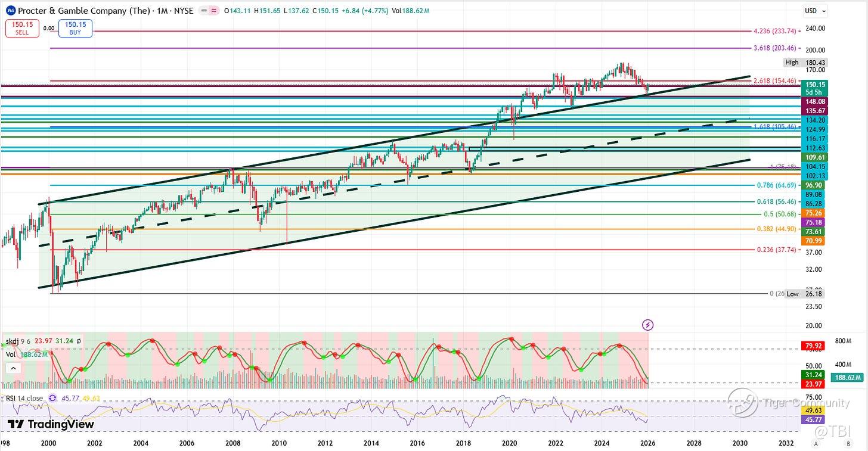868x451 pixels.
Task: Click the RSI 49.63 yellow axis label
Action: tap(814, 410)
